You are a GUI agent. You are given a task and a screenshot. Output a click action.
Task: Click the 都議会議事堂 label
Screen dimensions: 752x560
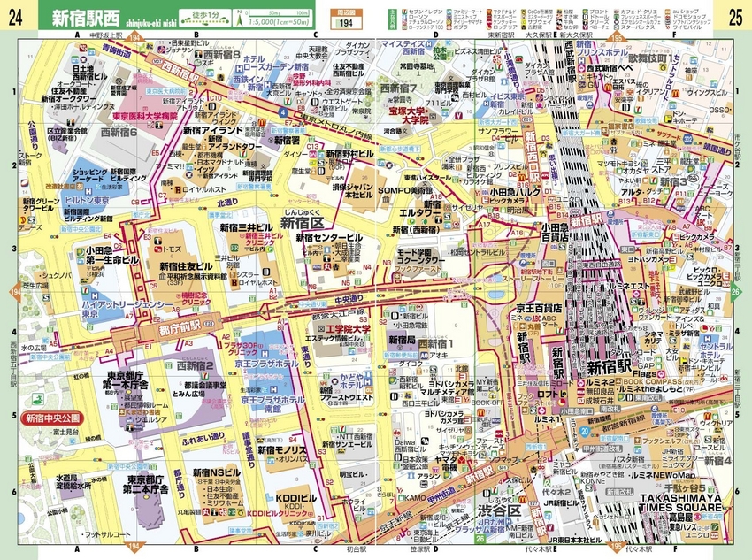tap(205, 385)
